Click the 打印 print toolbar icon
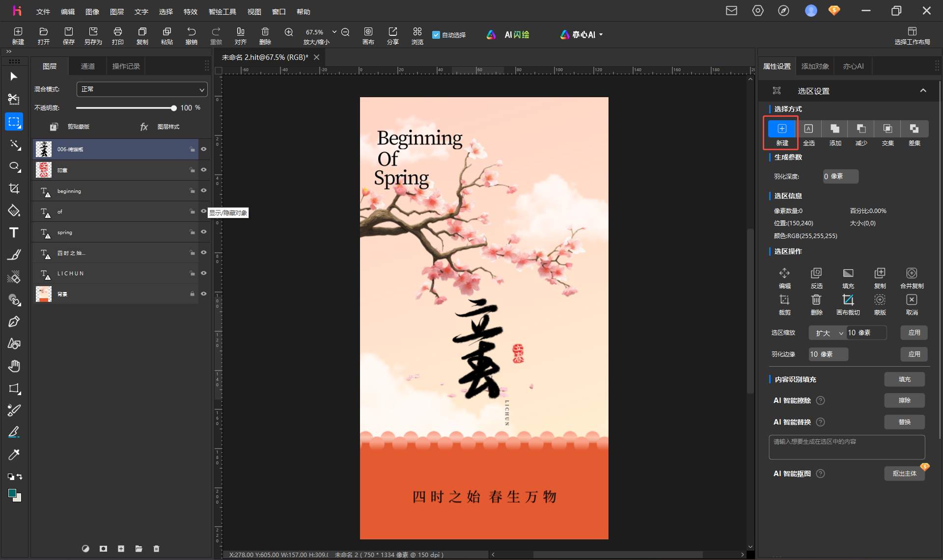 (x=118, y=36)
